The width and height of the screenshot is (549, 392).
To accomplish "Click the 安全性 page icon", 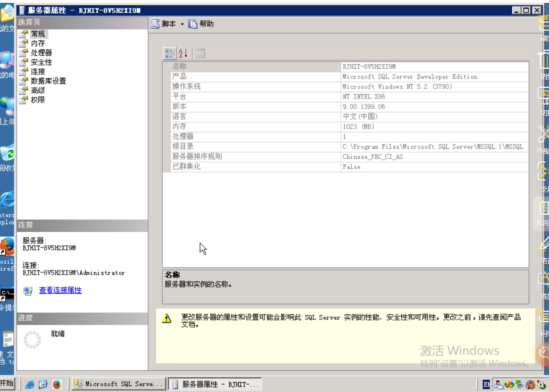I will click(24, 62).
